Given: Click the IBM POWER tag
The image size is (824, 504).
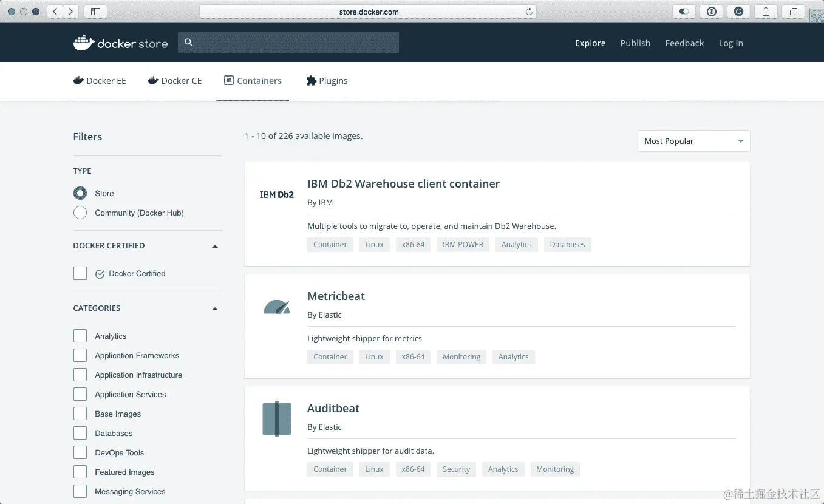Looking at the screenshot, I should pyautogui.click(x=463, y=245).
